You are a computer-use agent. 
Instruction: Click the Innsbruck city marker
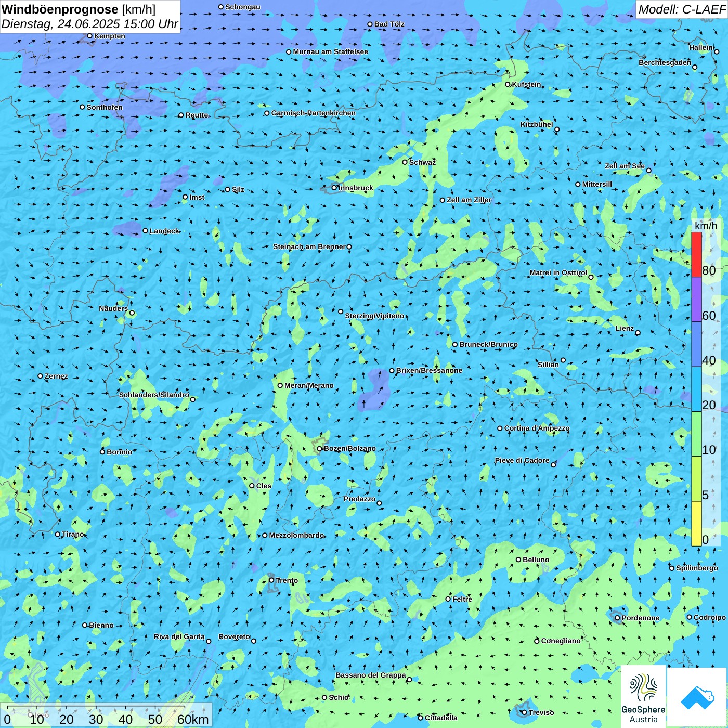click(334, 188)
